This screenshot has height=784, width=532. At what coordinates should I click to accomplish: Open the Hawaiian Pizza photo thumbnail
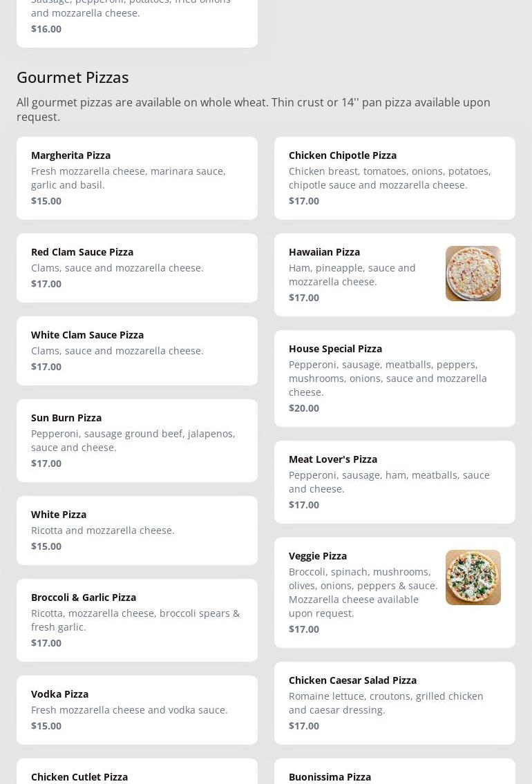coord(473,274)
